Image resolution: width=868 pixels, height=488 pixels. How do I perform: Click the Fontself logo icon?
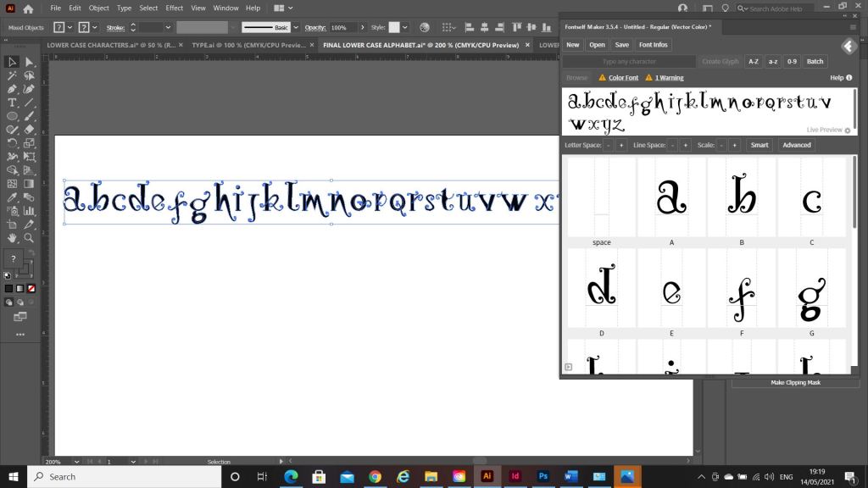(x=848, y=46)
